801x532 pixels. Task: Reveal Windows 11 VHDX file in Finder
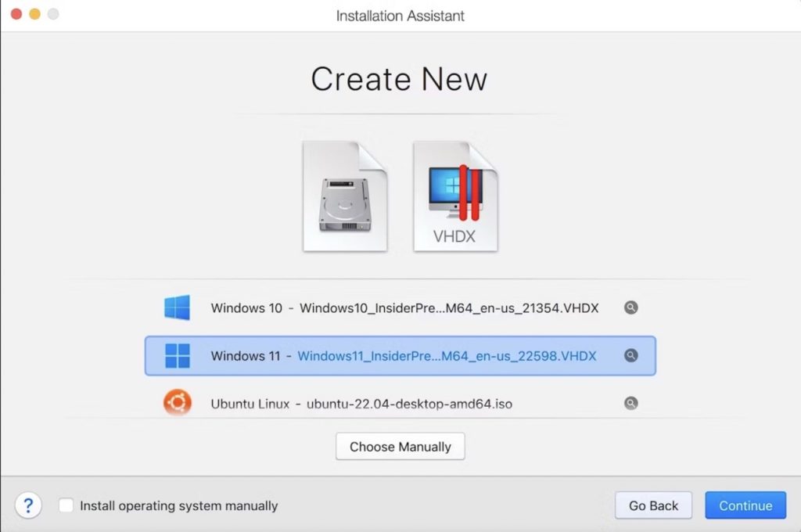[x=631, y=356]
